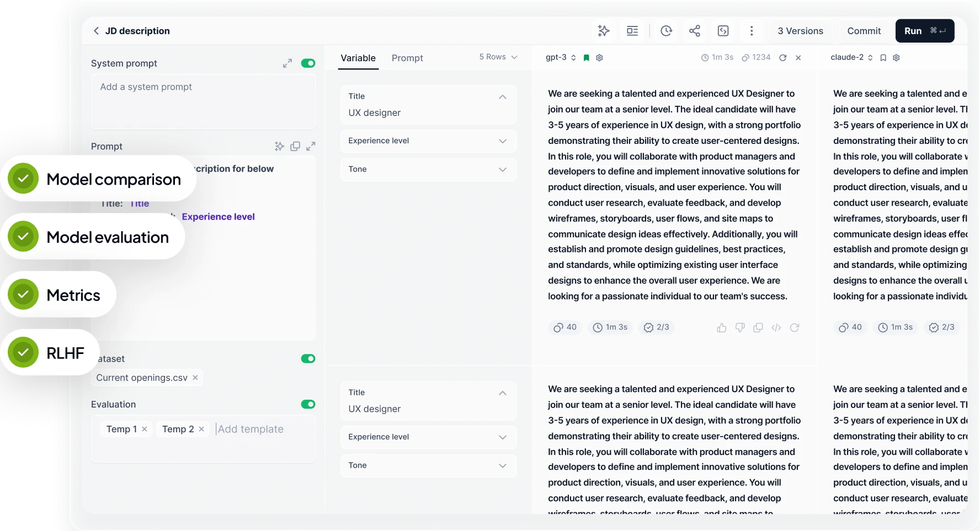Click claude-2 token count 40 badge
Screen dimensions: 980x531
click(850, 328)
